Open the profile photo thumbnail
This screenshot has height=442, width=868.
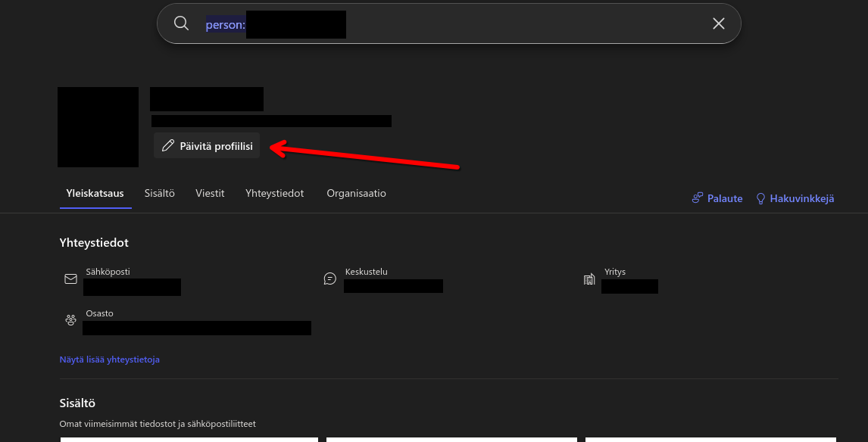(x=98, y=127)
